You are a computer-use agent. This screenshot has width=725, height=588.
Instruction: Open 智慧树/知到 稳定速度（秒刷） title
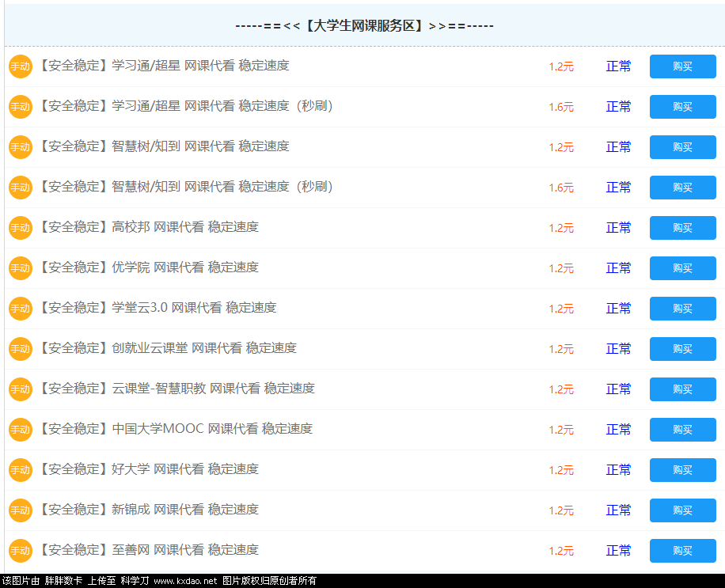click(186, 187)
